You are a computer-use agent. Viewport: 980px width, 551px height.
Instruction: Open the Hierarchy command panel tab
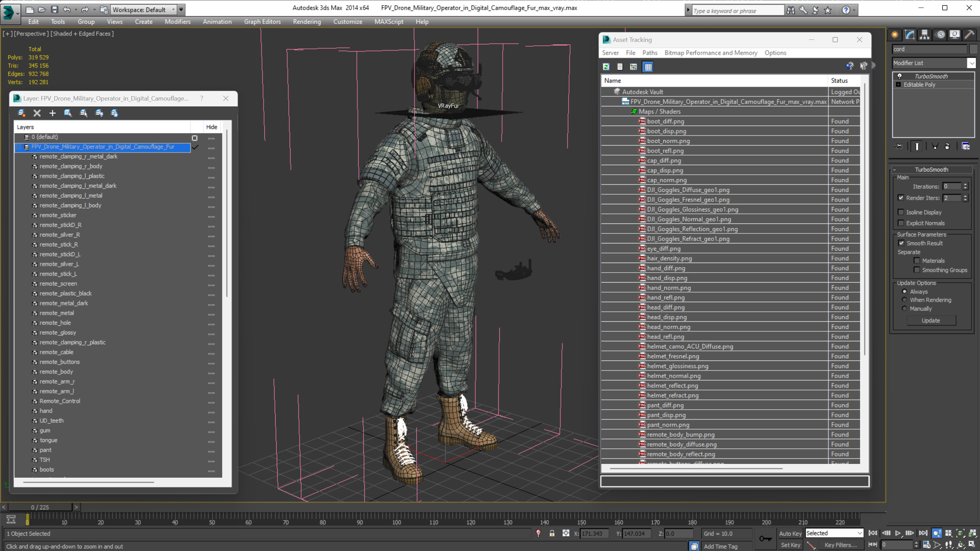click(924, 35)
